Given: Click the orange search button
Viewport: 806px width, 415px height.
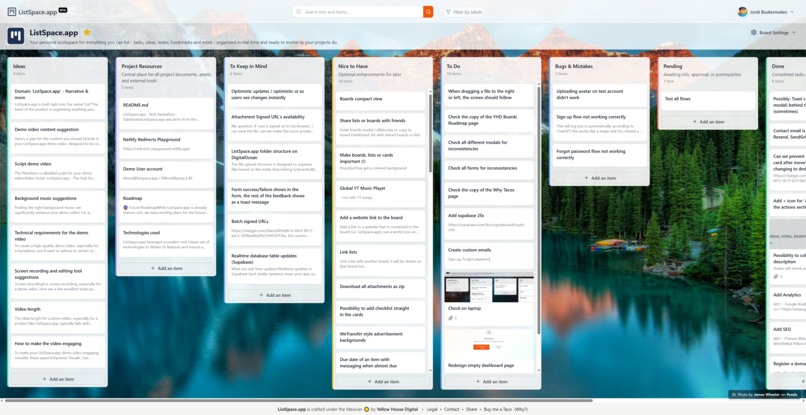Looking at the screenshot, I should pyautogui.click(x=428, y=12).
